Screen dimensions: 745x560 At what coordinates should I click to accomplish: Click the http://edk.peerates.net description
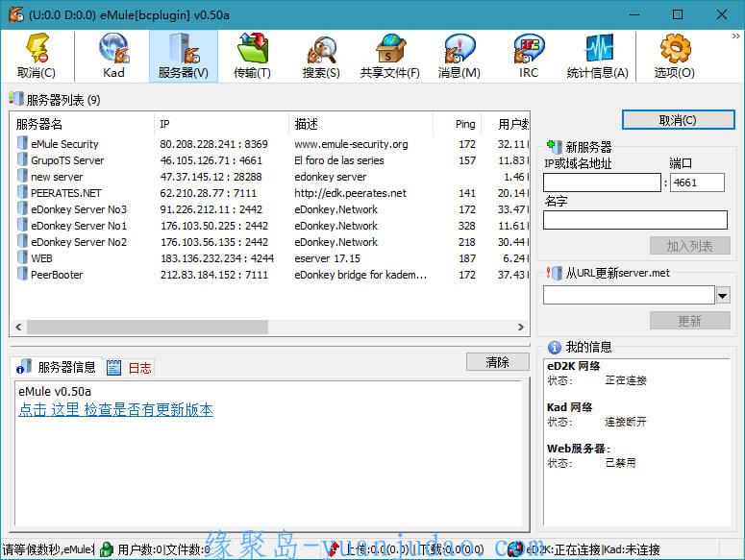pos(350,193)
